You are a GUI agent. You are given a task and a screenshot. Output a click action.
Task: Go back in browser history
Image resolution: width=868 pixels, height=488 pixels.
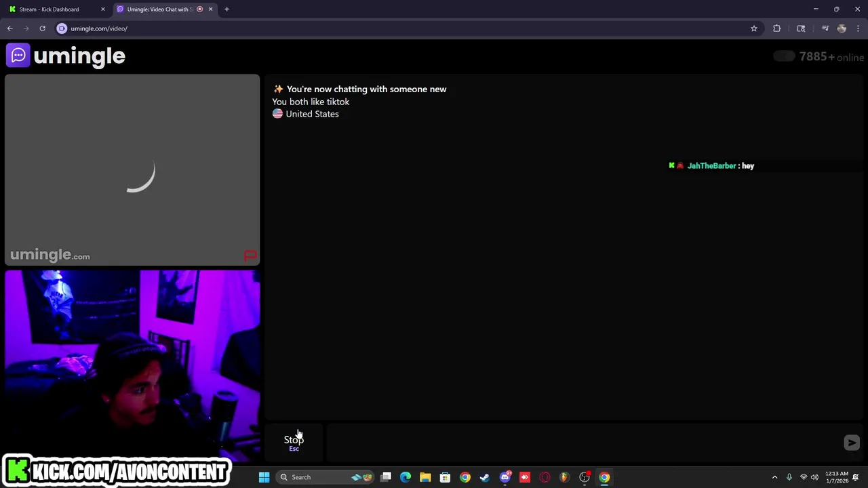pos(9,28)
